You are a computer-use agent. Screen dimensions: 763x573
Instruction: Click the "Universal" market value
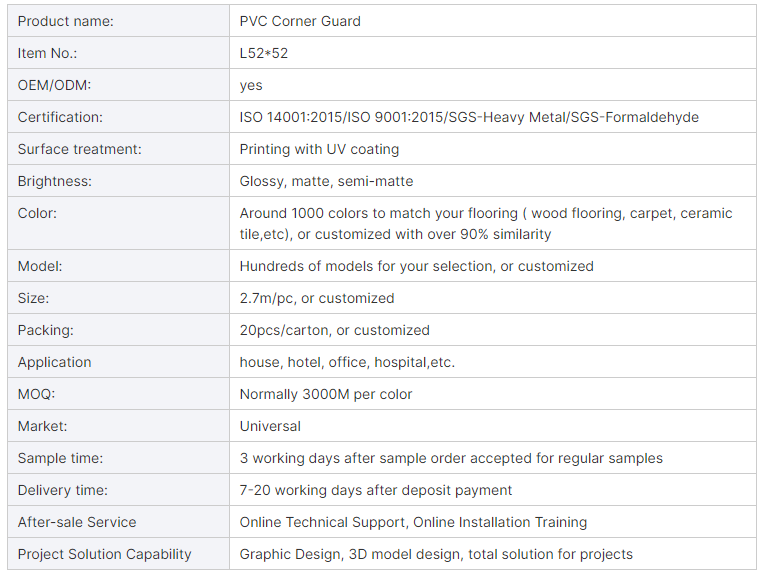tap(270, 426)
